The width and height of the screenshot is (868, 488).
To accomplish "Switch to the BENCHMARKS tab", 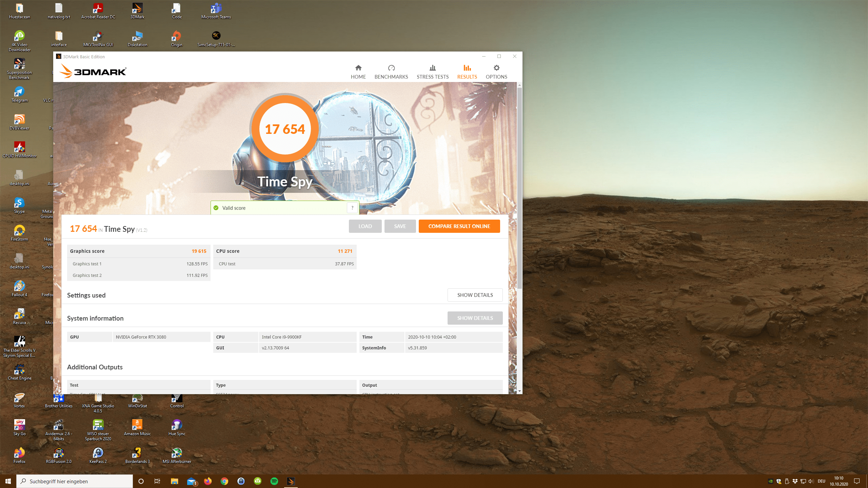I will (391, 72).
